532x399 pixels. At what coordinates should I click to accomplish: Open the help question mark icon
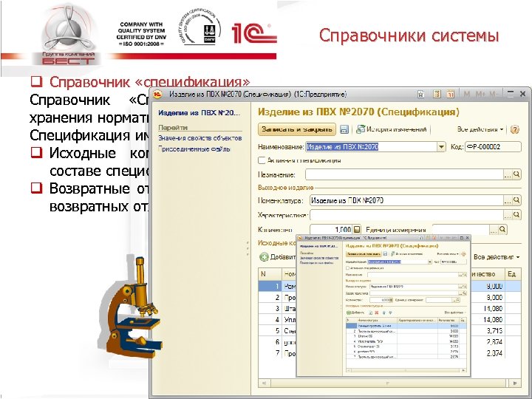(515, 129)
